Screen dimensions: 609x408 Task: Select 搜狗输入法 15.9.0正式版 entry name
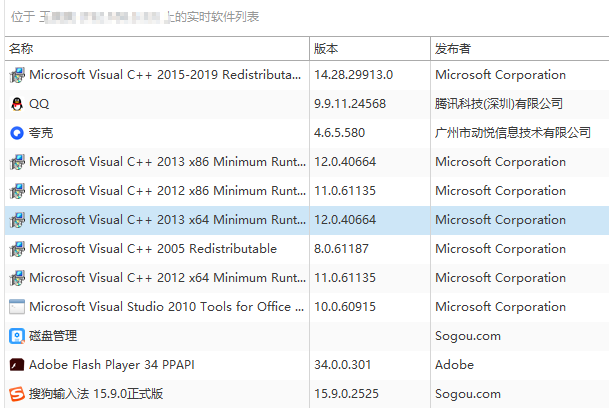click(x=96, y=394)
